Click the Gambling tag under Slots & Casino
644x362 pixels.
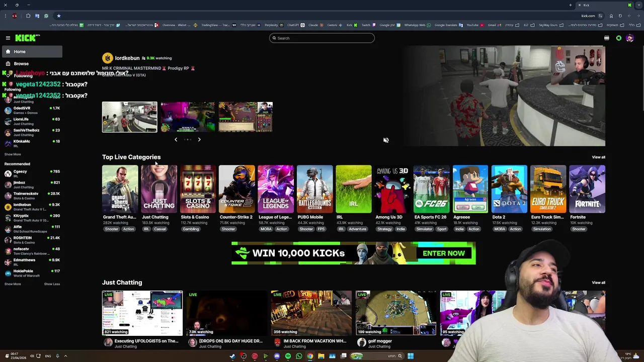tap(191, 229)
